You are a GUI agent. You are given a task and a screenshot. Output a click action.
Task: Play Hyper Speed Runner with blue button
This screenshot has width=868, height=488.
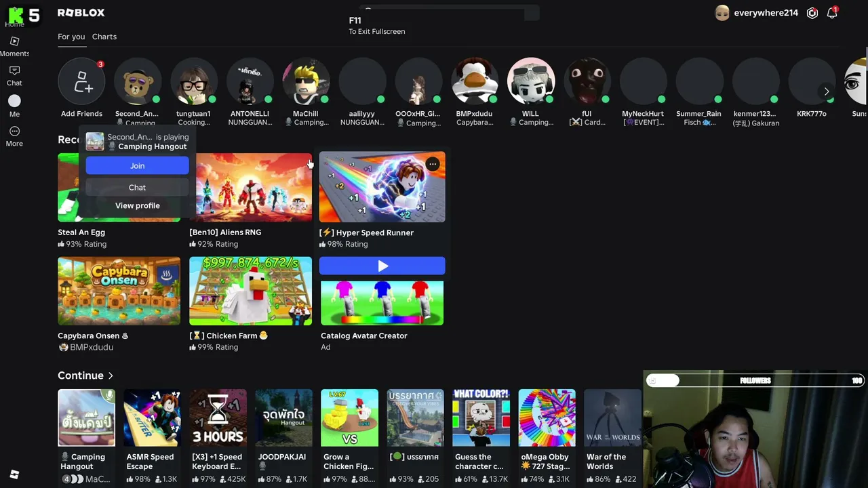[x=382, y=266]
